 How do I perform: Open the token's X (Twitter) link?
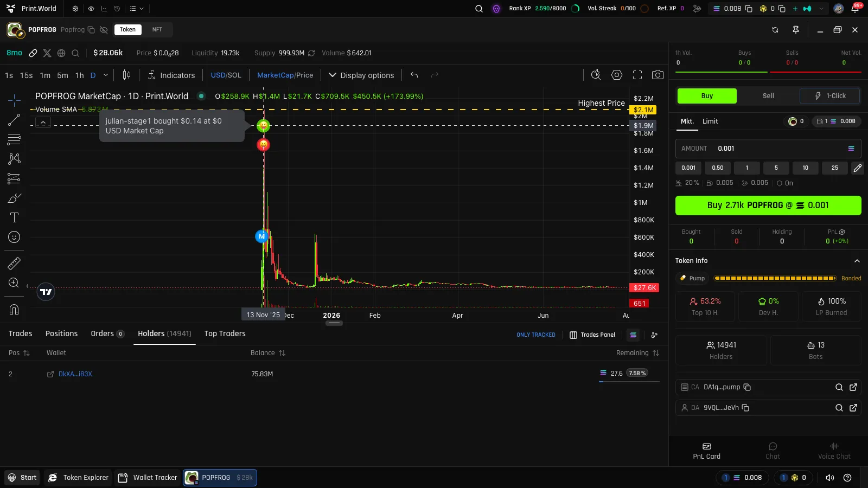[x=47, y=53]
